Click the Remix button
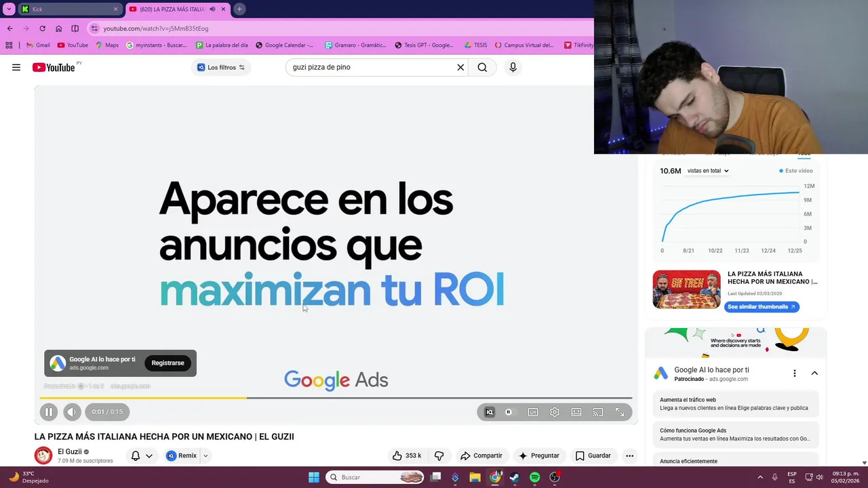This screenshot has height=488, width=868. click(x=182, y=455)
